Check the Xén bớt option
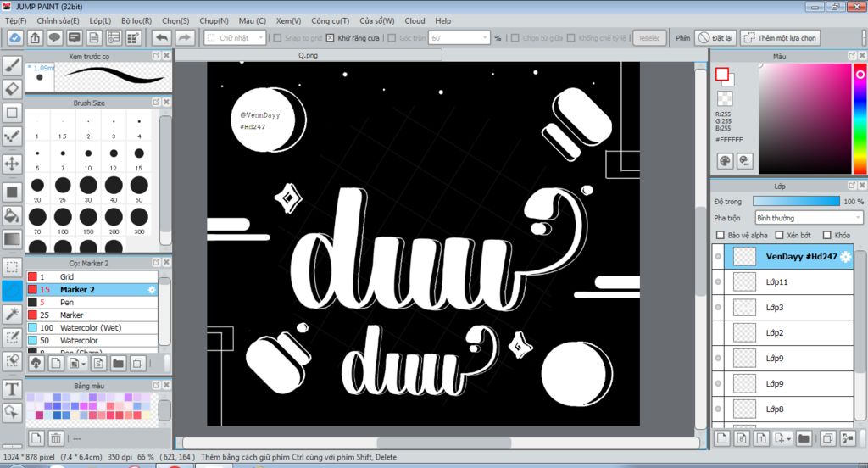 (780, 235)
